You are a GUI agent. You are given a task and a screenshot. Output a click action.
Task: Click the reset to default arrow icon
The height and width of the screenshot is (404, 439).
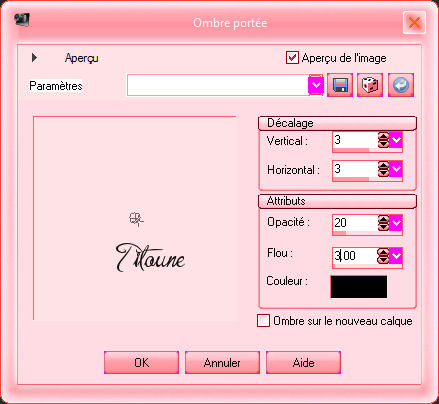401,85
